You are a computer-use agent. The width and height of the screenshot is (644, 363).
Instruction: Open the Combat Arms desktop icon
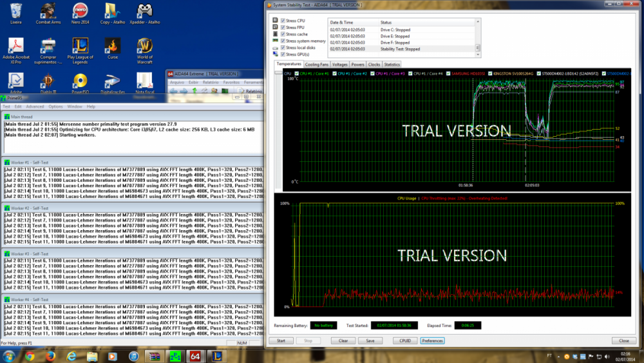(48, 12)
